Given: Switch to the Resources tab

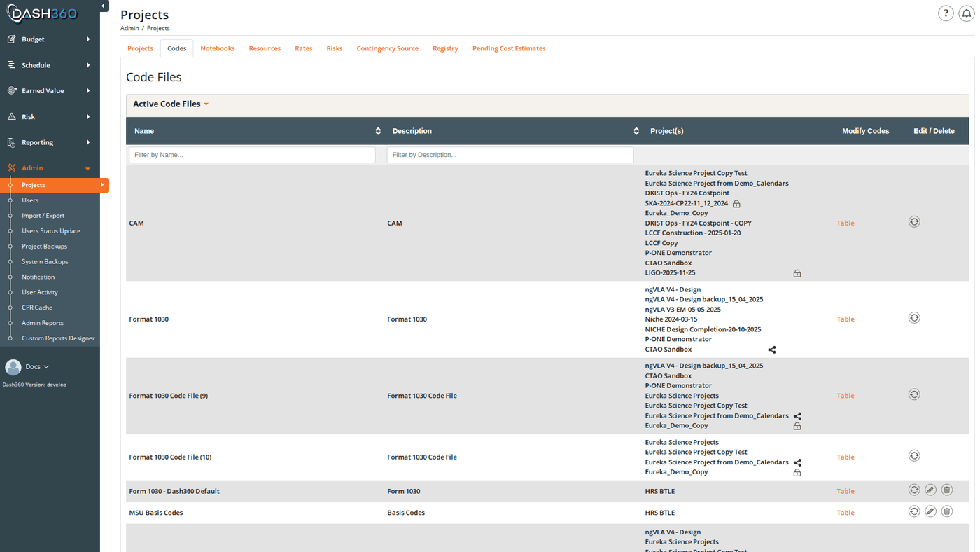Looking at the screenshot, I should click(265, 48).
